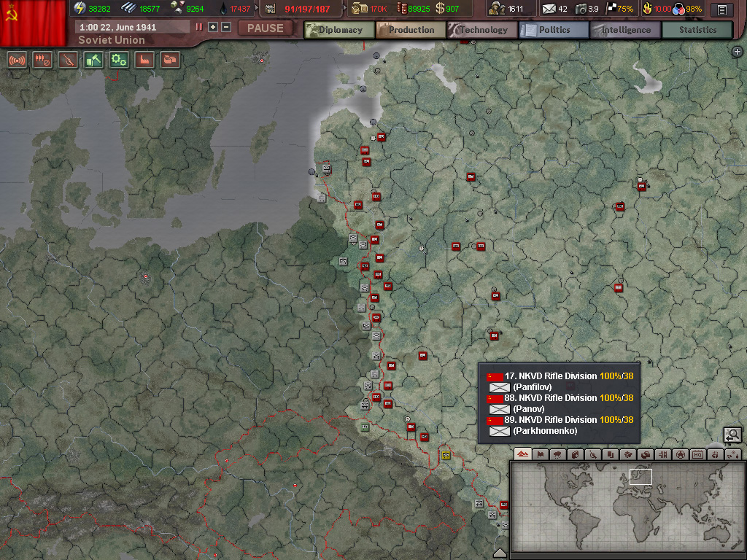Select the HQ theatre map mode
Viewport: 747px width, 560px height.
pos(698,454)
